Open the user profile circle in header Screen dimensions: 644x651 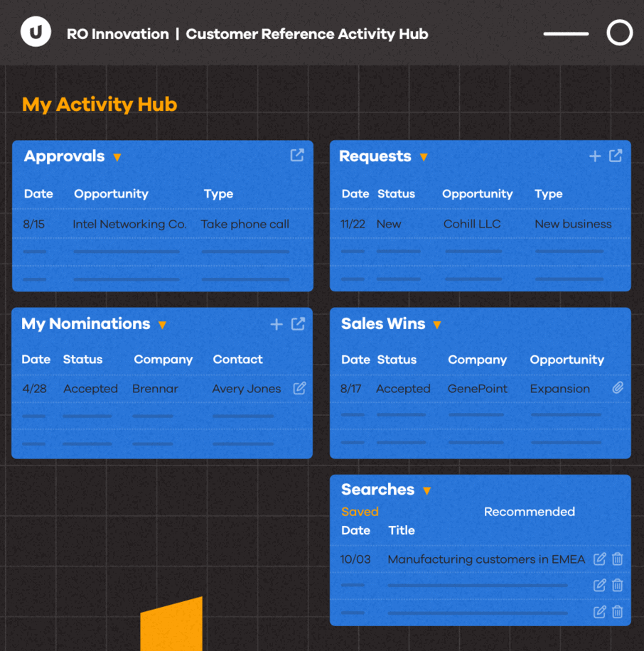pyautogui.click(x=619, y=33)
